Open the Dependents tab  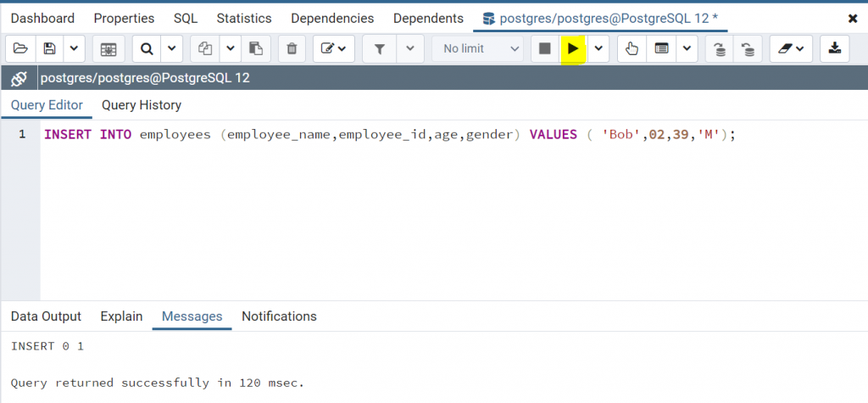[428, 19]
